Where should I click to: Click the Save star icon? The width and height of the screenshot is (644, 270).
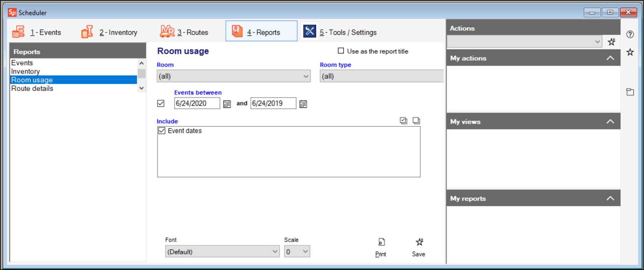(x=419, y=242)
